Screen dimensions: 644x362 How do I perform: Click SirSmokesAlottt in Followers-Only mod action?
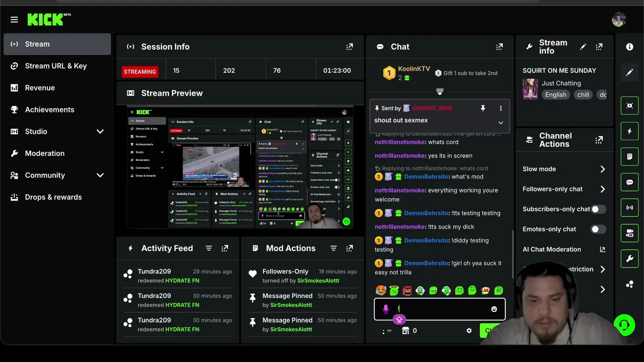pyautogui.click(x=318, y=281)
